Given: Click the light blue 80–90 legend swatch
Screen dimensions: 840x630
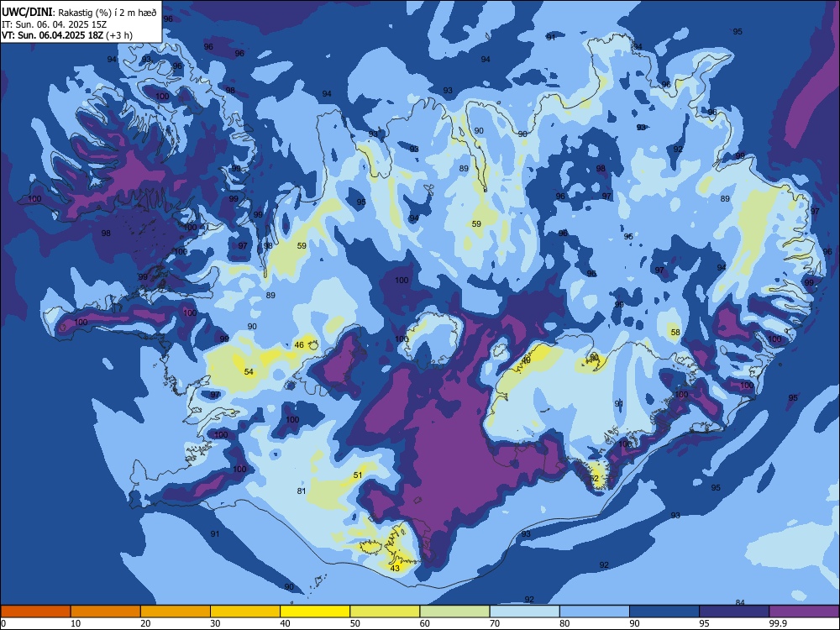Looking at the screenshot, I should click(x=595, y=612).
